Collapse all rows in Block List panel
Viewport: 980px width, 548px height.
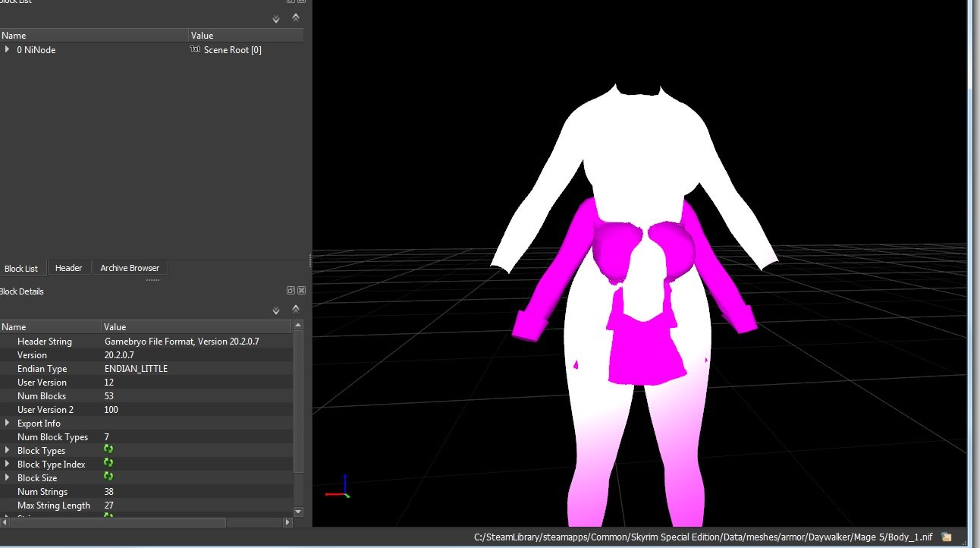click(296, 17)
